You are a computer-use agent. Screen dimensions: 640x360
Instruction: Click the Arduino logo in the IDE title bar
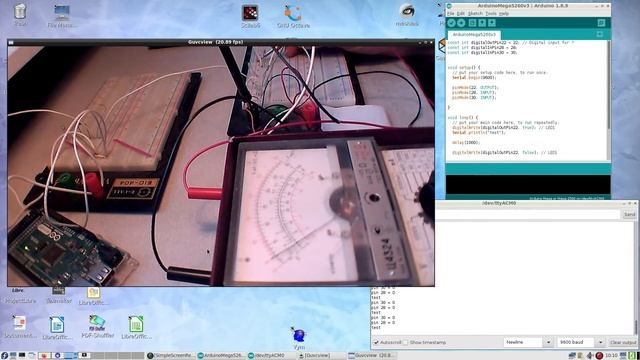(449, 6)
